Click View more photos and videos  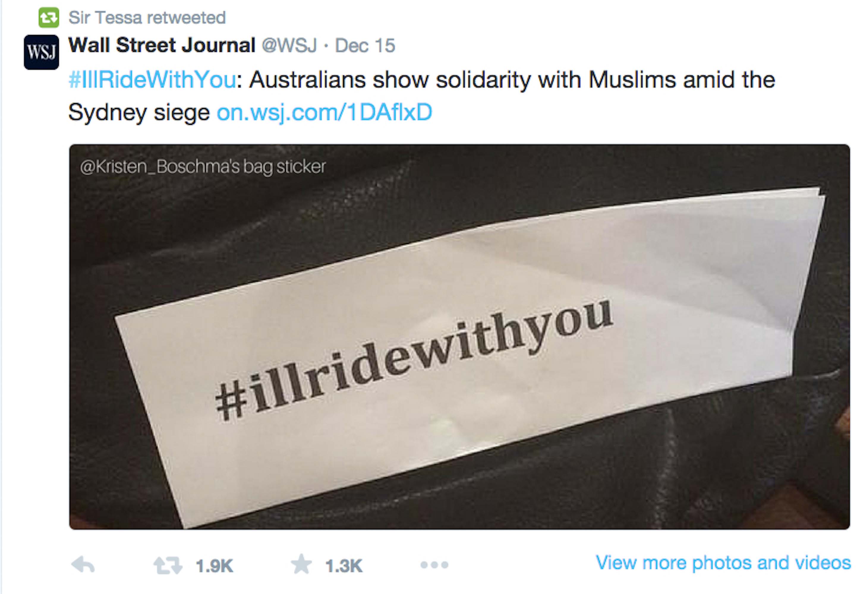(723, 562)
